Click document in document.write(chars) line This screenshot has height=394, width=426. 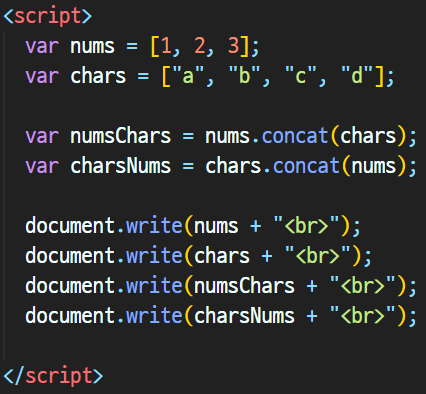coord(70,256)
